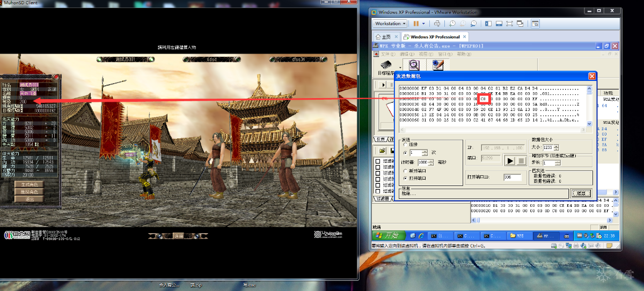Image resolution: width=644 pixels, height=291 pixels.
Task: Start sending packets with the play button
Action: [x=509, y=161]
